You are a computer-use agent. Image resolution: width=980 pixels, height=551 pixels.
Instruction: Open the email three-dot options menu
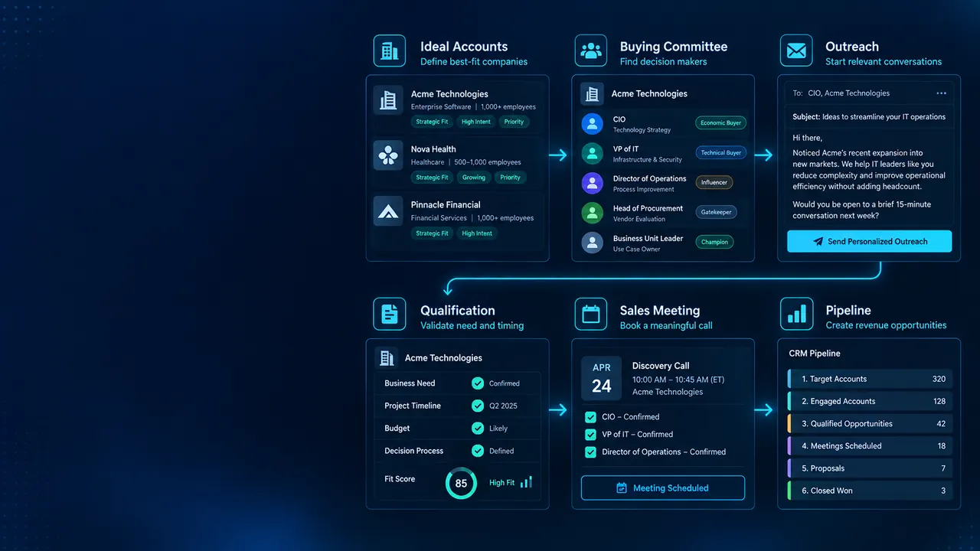(941, 93)
